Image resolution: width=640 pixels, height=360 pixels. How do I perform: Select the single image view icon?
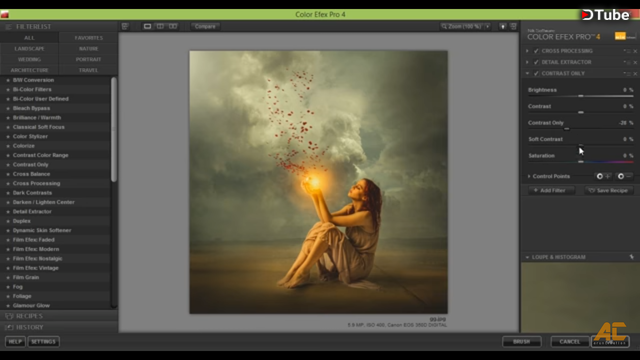tap(147, 27)
